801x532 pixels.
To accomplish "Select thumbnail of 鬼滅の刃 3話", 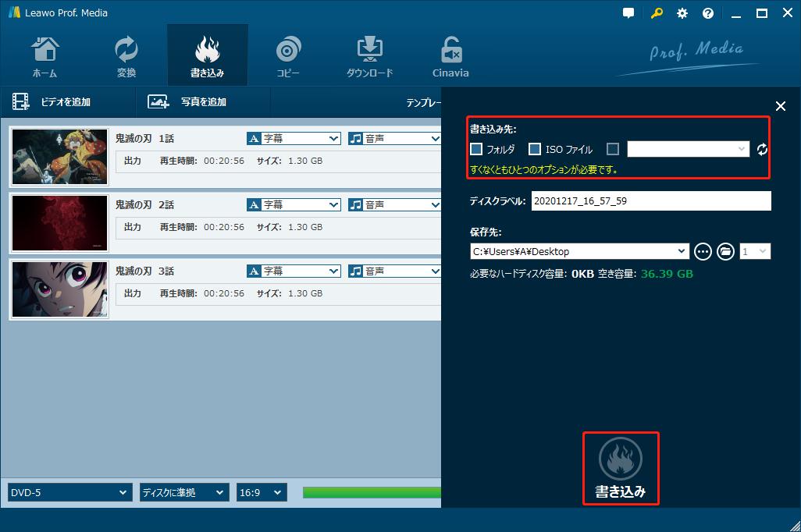I will (60, 289).
